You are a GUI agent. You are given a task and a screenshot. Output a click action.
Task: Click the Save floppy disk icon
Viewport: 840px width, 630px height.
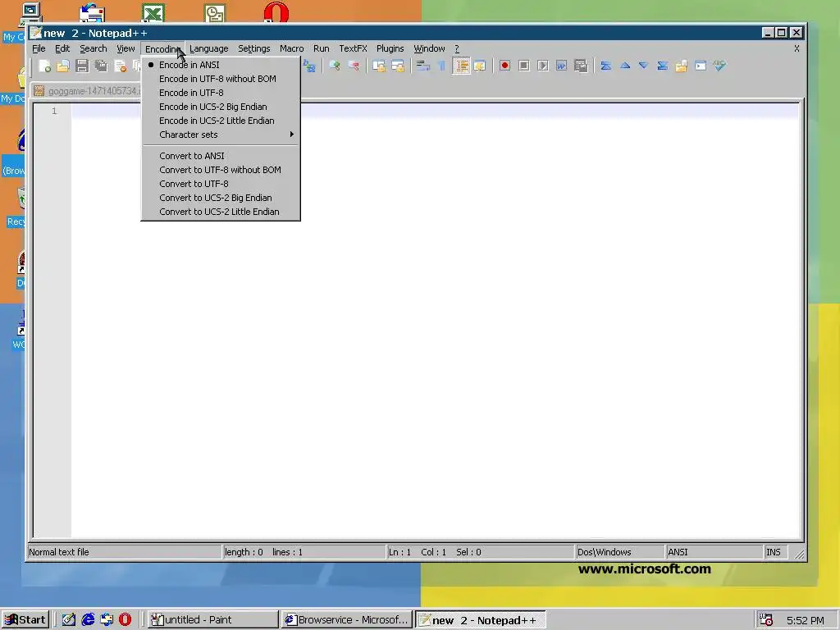click(x=82, y=66)
